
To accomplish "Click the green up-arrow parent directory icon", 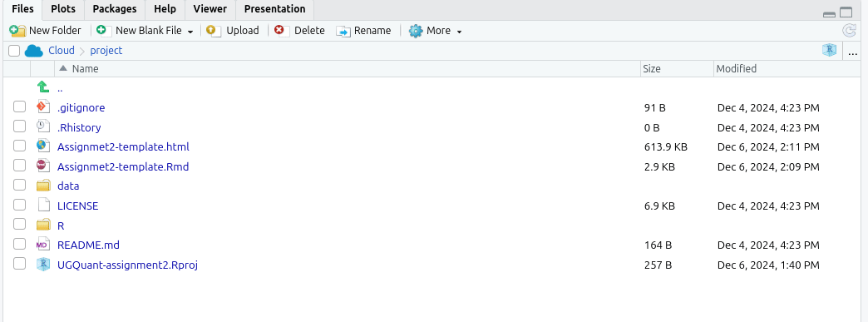I will [43, 87].
